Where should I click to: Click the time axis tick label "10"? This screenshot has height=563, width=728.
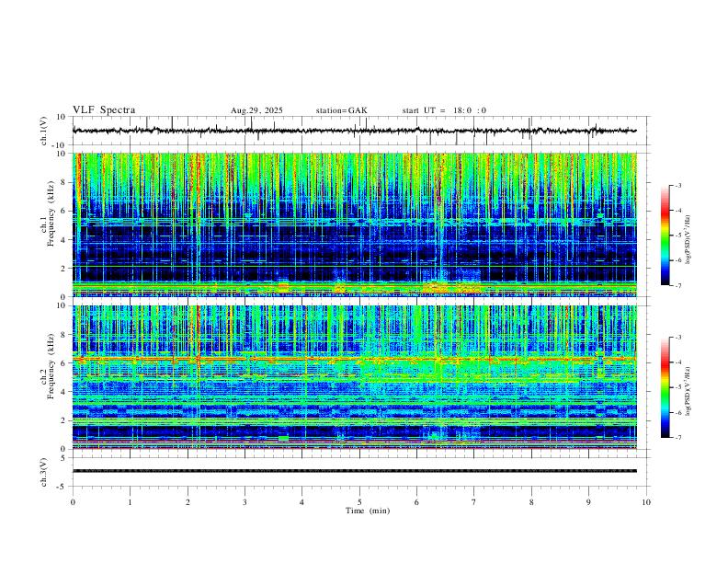point(646,502)
